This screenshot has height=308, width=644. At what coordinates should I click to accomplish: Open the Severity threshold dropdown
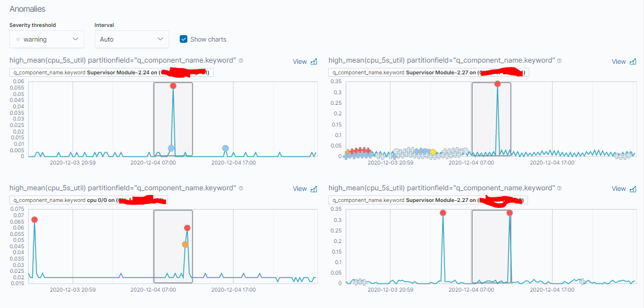pyautogui.click(x=47, y=39)
